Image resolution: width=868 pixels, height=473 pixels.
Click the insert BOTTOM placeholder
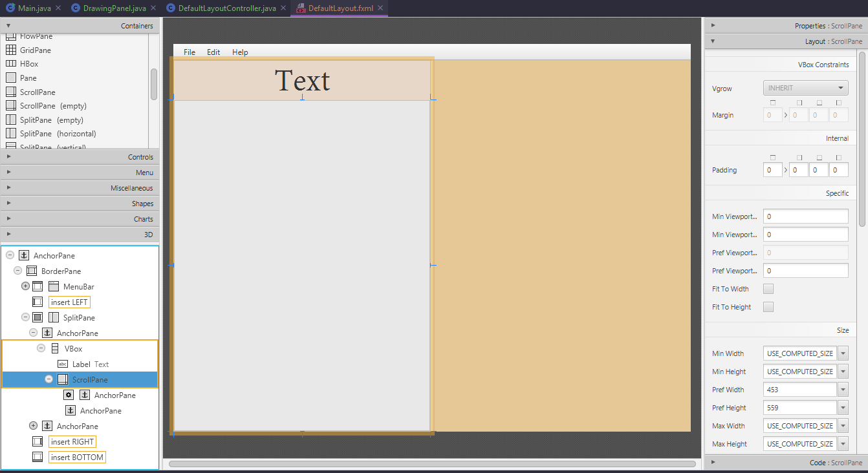point(77,457)
